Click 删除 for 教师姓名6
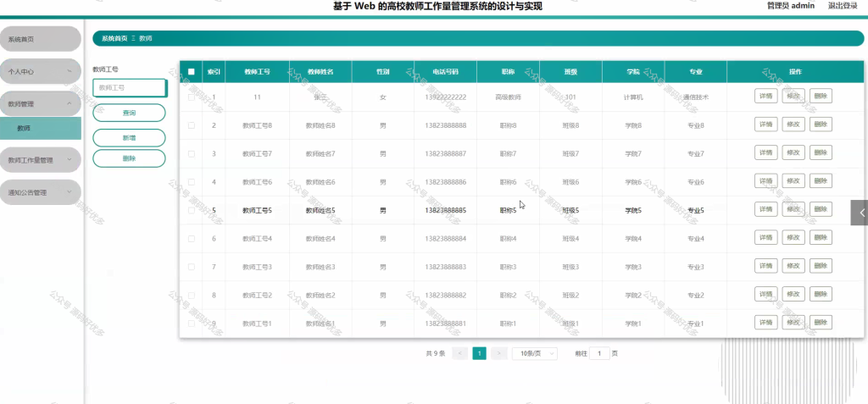Image resolution: width=868 pixels, height=404 pixels. 821,180
